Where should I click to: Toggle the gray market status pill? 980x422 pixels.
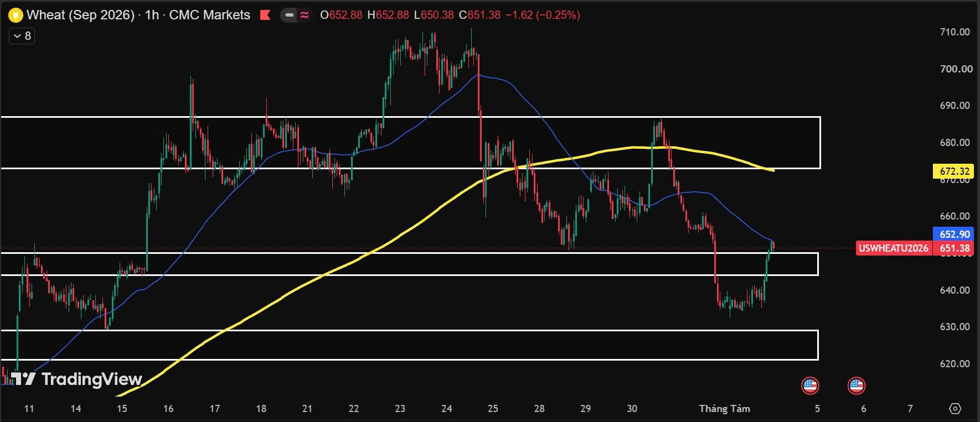[x=289, y=15]
